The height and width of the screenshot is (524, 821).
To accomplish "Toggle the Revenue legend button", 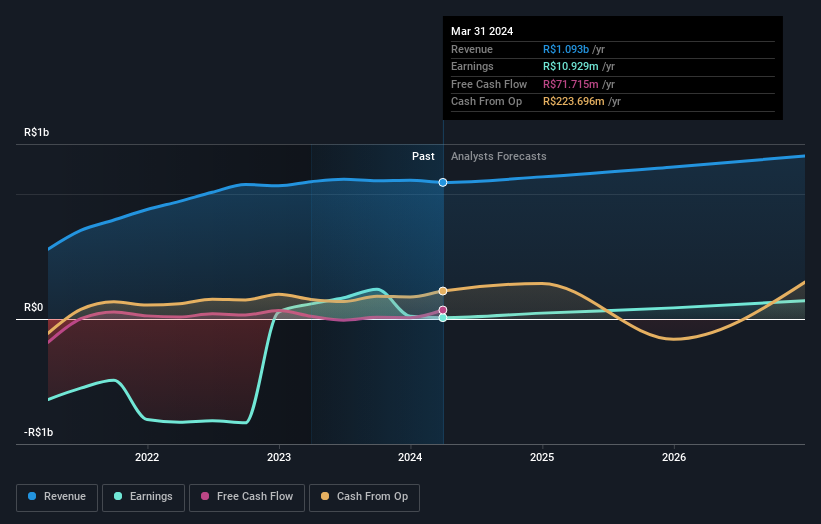I will (x=57, y=497).
